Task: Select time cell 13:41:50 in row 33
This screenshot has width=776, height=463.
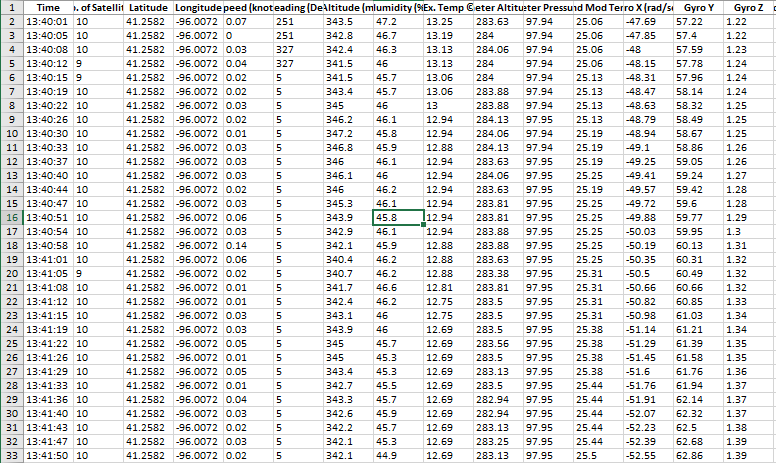Action: point(47,455)
